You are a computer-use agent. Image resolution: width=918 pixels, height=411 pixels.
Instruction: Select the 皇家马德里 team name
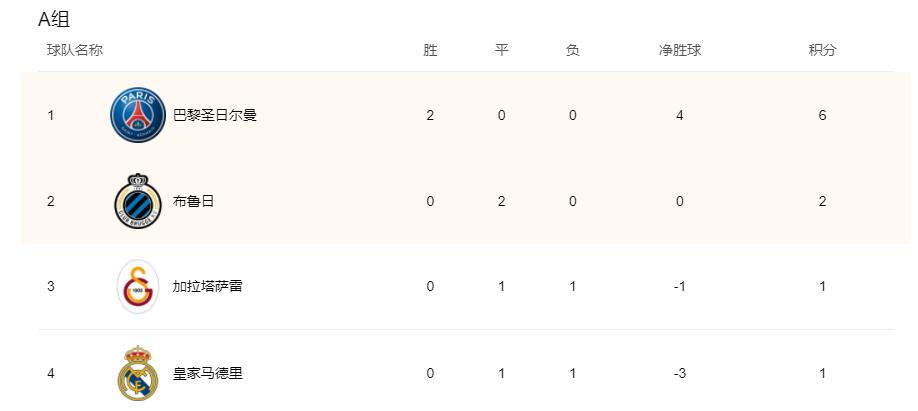point(207,374)
